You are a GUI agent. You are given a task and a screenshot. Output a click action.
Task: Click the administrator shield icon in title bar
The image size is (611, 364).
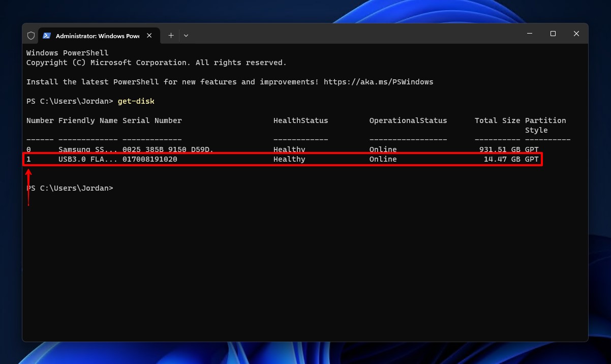[x=31, y=36]
